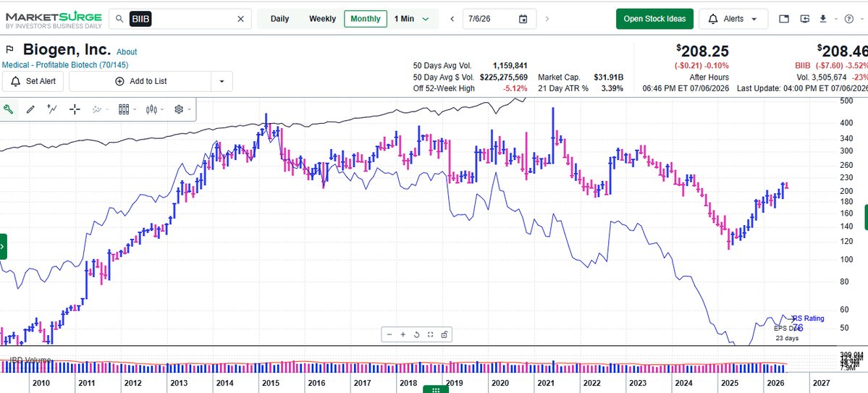868x393 pixels.
Task: Expand the Add to List dropdown arrow
Action: (222, 81)
